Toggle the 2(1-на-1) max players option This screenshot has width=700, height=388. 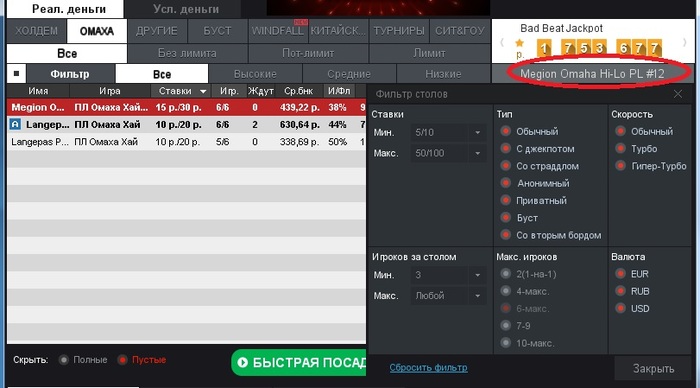click(505, 274)
